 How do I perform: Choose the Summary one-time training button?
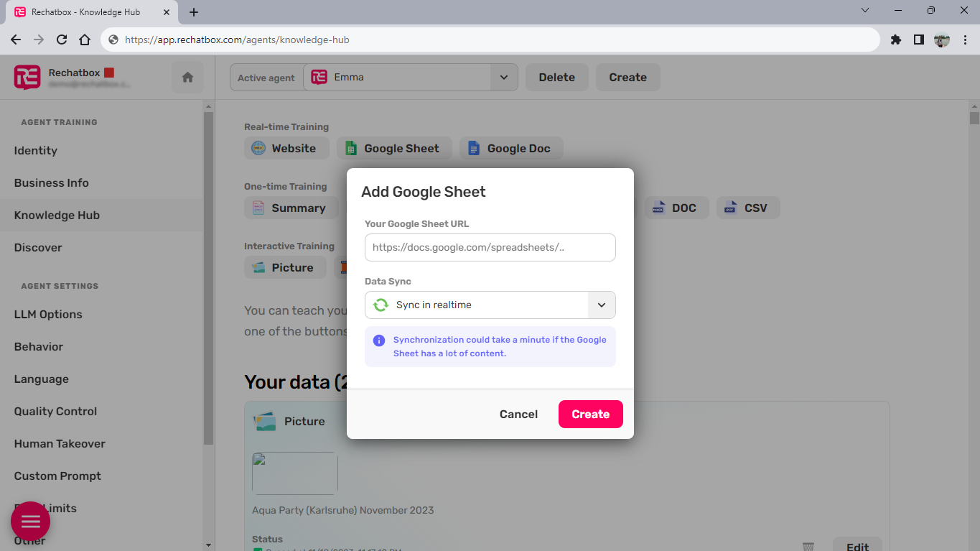pyautogui.click(x=291, y=208)
